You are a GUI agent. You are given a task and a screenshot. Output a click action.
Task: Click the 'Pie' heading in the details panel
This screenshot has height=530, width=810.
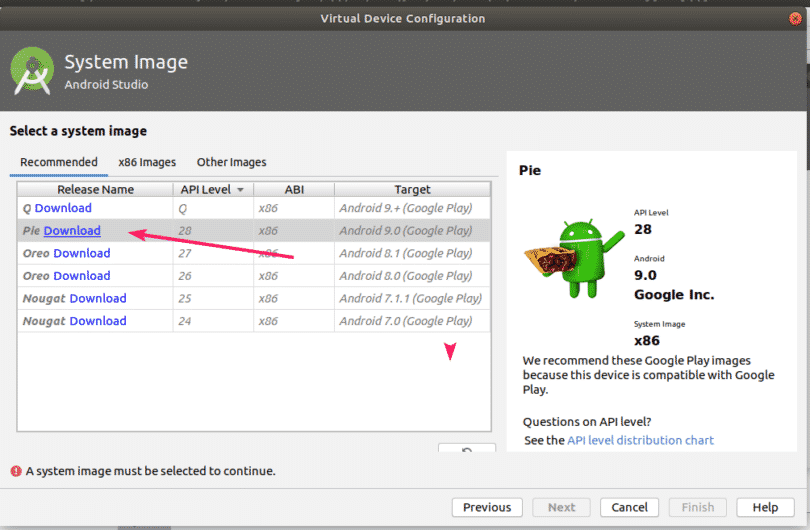click(x=529, y=170)
